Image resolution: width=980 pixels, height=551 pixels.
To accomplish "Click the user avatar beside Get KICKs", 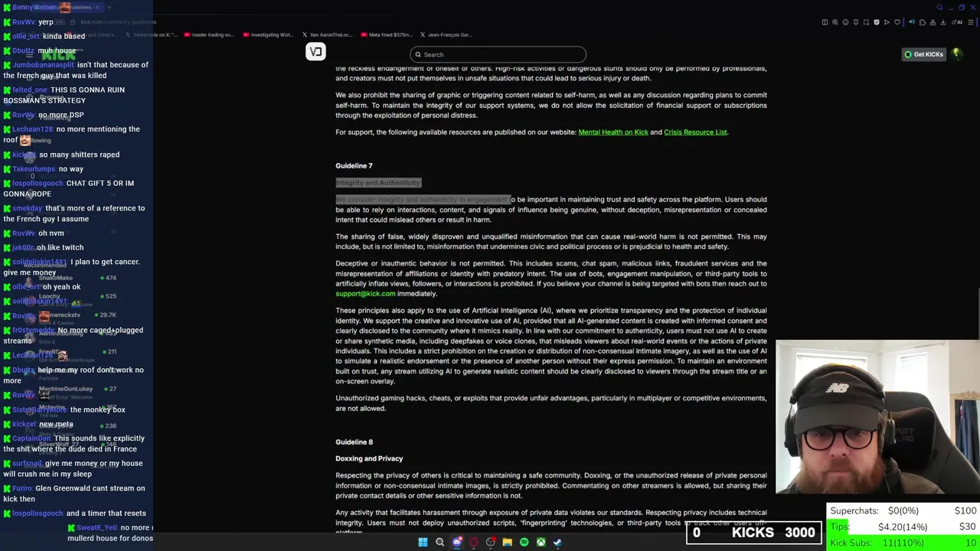I will click(x=957, y=54).
